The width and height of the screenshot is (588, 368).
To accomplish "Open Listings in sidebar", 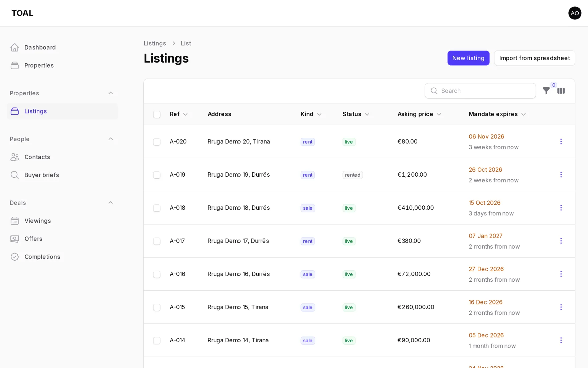I will point(62,111).
